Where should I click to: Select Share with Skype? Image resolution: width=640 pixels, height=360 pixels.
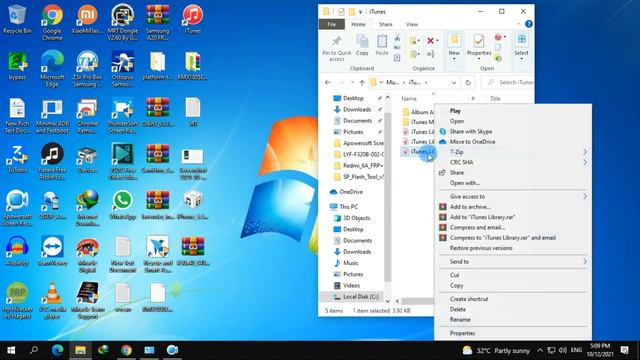tap(513, 131)
